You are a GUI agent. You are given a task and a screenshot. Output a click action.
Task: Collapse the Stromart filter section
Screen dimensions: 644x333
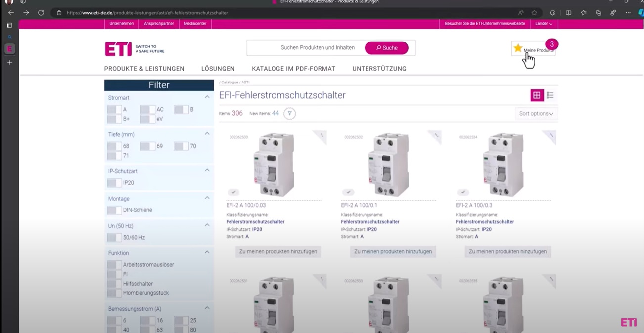[207, 97]
